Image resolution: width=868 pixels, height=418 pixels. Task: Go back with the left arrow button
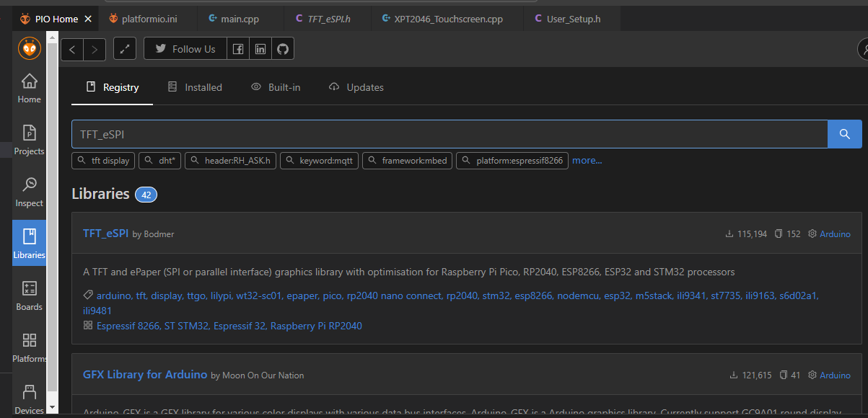coord(72,49)
